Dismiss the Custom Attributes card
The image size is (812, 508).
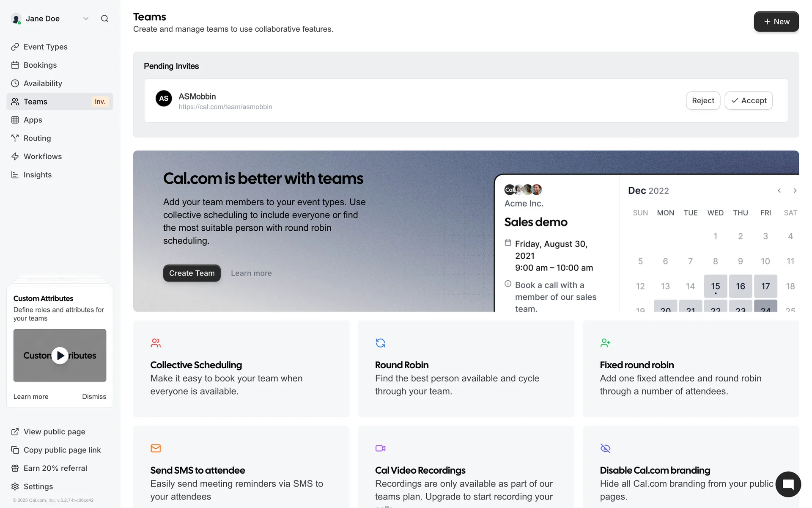(x=94, y=397)
